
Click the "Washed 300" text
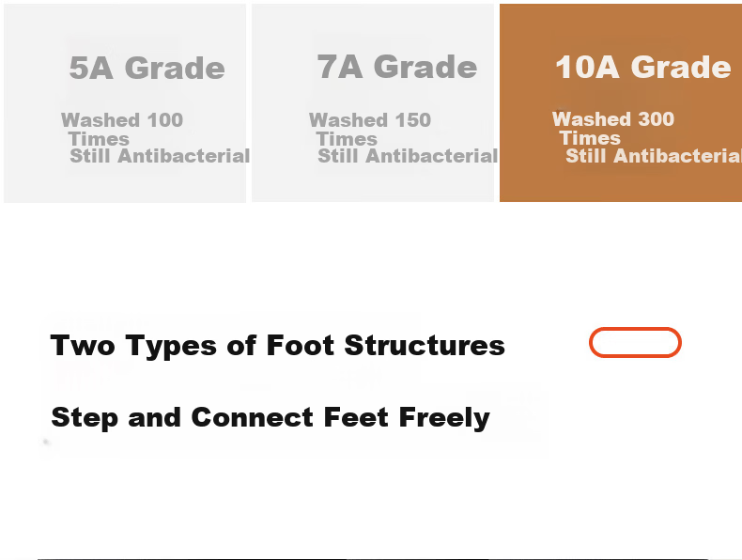click(613, 119)
